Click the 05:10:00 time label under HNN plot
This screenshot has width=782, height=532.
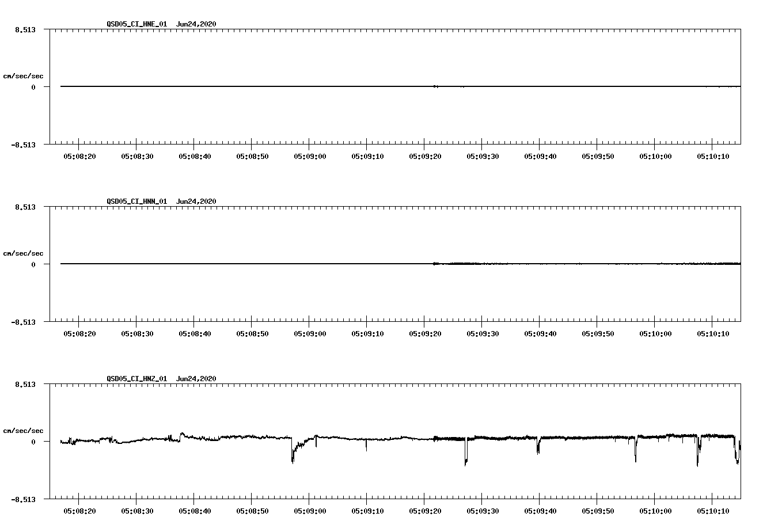(x=655, y=333)
